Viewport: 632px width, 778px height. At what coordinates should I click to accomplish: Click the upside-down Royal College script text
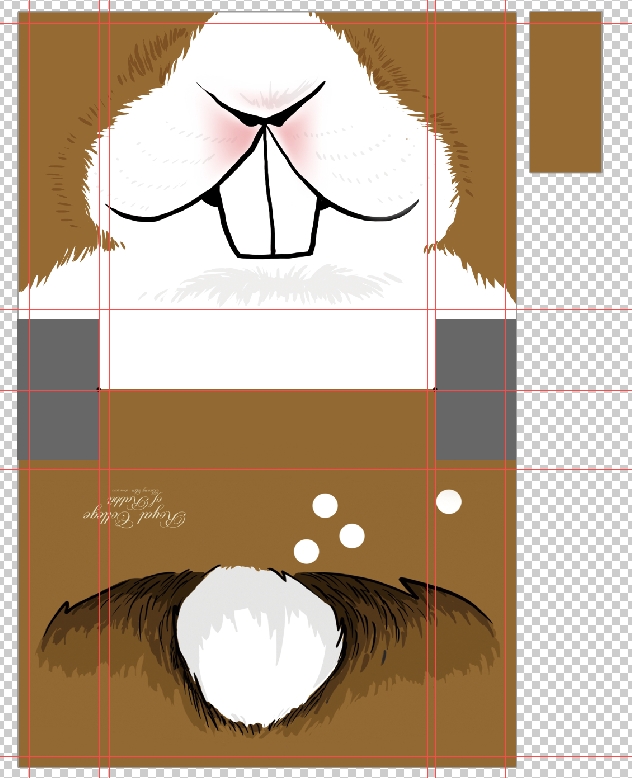(x=135, y=506)
